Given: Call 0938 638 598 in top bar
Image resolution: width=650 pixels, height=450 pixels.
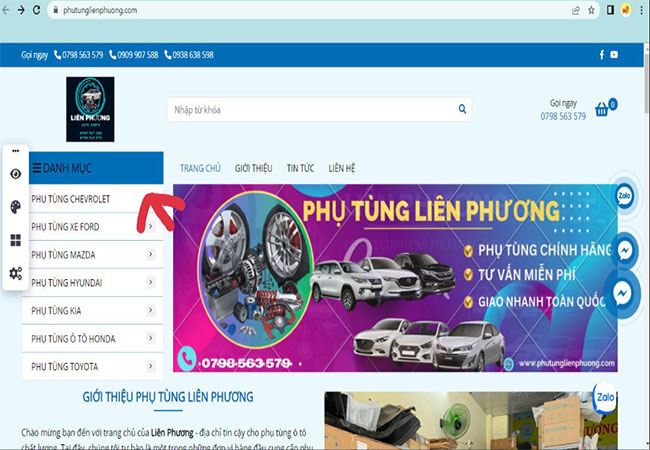Looking at the screenshot, I should [x=189, y=55].
